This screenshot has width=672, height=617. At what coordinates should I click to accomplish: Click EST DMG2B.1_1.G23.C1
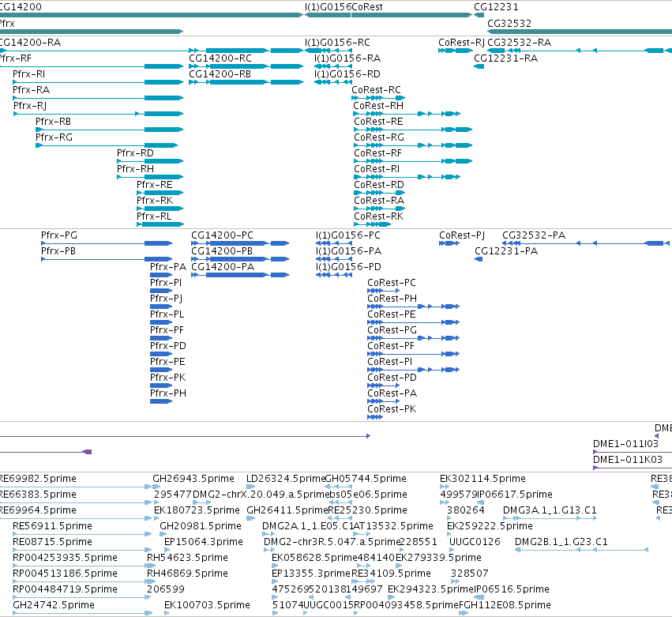[x=581, y=550]
